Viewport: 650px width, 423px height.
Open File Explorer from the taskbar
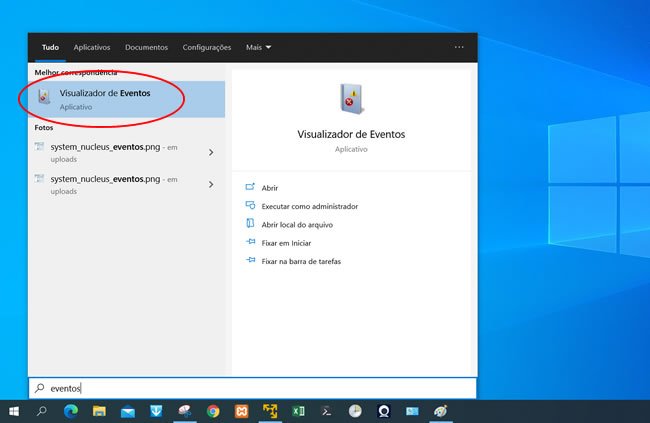click(x=99, y=411)
